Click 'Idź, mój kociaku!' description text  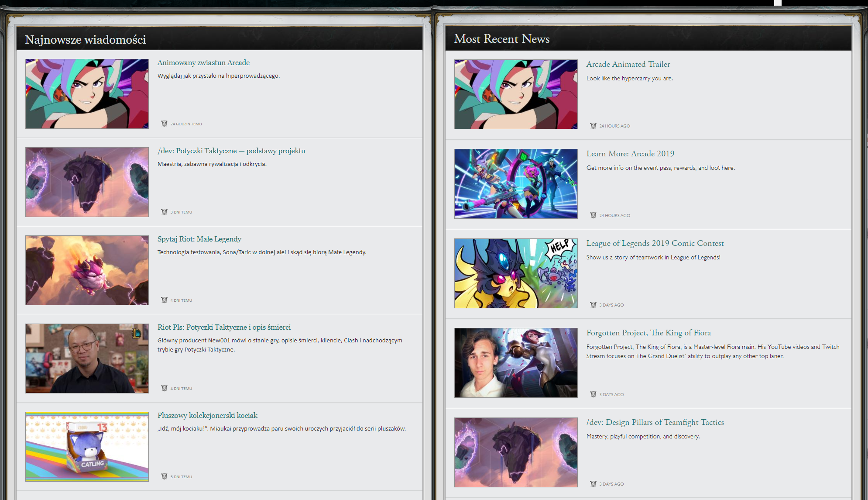pos(281,429)
